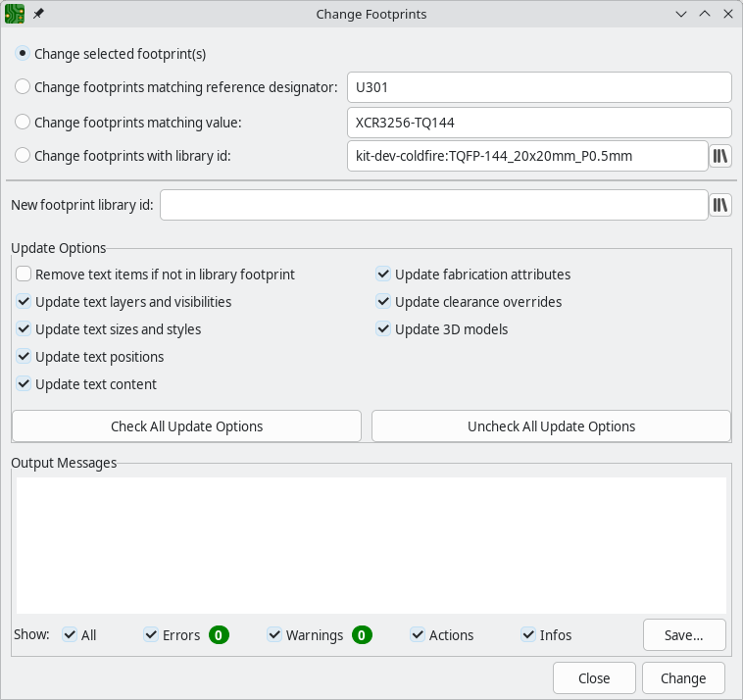
Task: Click the Change button
Action: pyautogui.click(x=683, y=678)
